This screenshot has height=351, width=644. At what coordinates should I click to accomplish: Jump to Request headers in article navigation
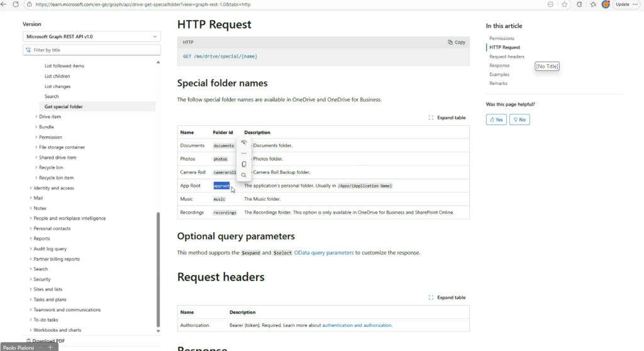[506, 57]
